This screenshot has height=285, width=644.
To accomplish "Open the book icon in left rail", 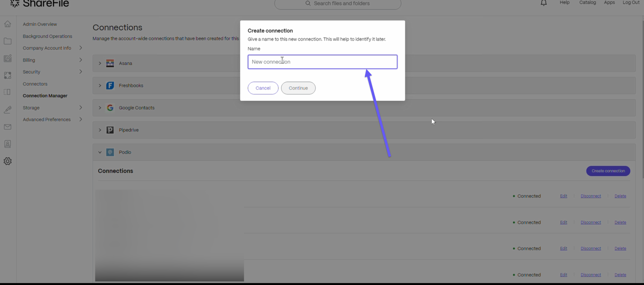I will pyautogui.click(x=7, y=92).
